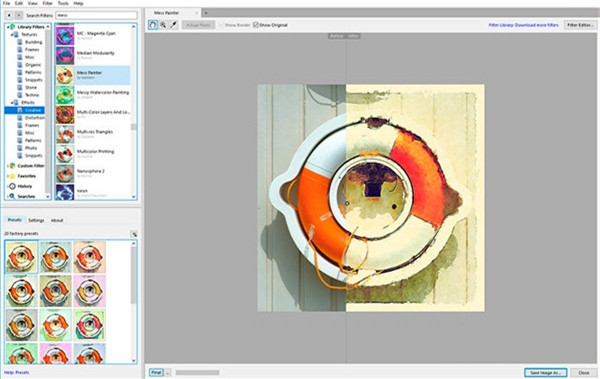Toggle the Show Border checkbox
The height and width of the screenshot is (379, 600).
tap(221, 25)
